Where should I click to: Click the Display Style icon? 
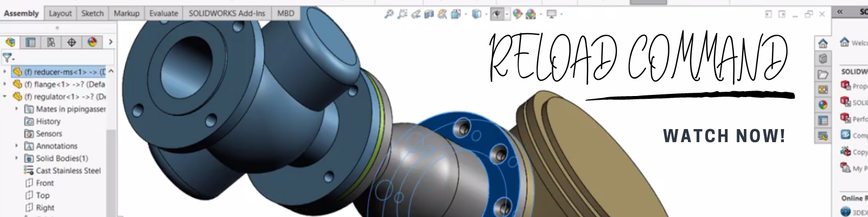coord(476,14)
